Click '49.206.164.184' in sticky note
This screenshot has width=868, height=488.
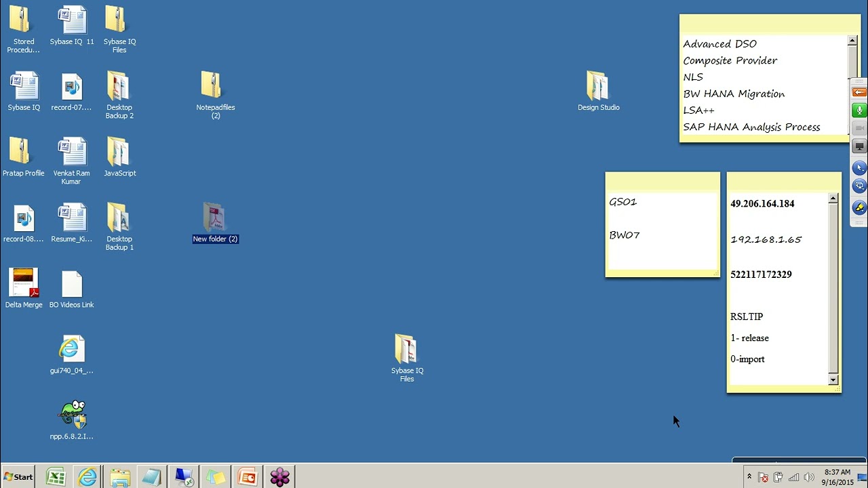click(x=762, y=203)
